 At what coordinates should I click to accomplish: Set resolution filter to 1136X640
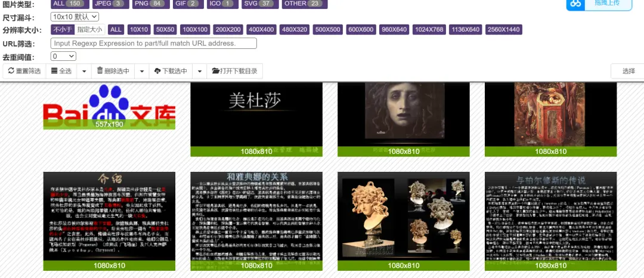(x=465, y=30)
